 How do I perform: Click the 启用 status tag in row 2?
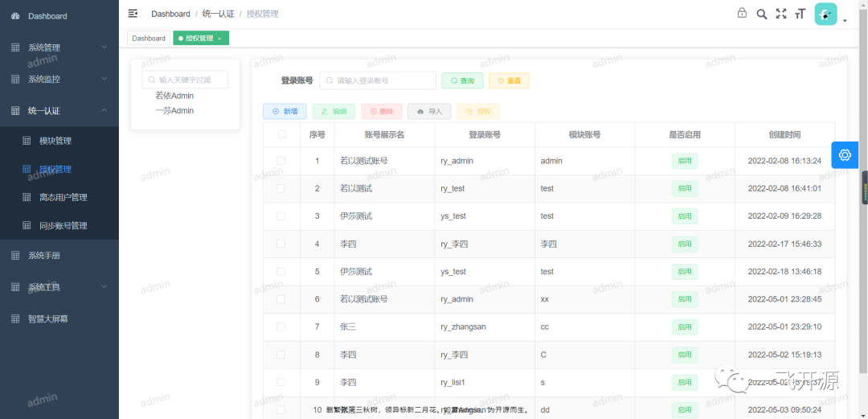pos(685,188)
